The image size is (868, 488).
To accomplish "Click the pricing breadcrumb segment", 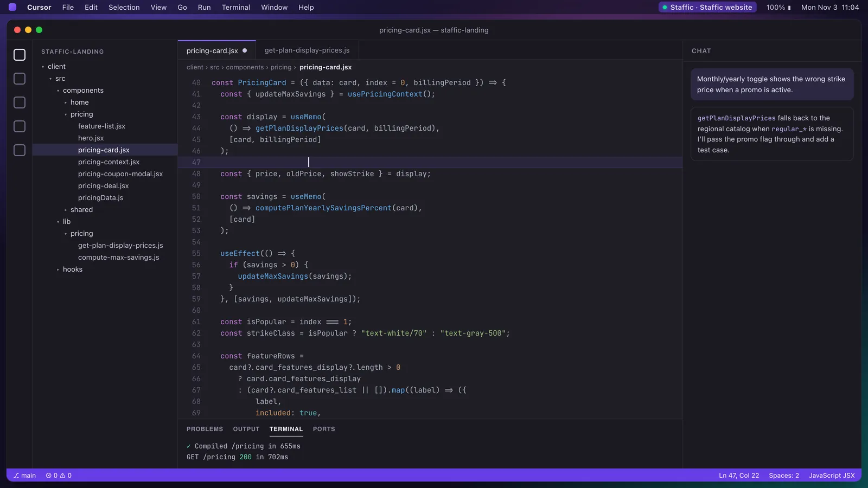I will click(281, 67).
